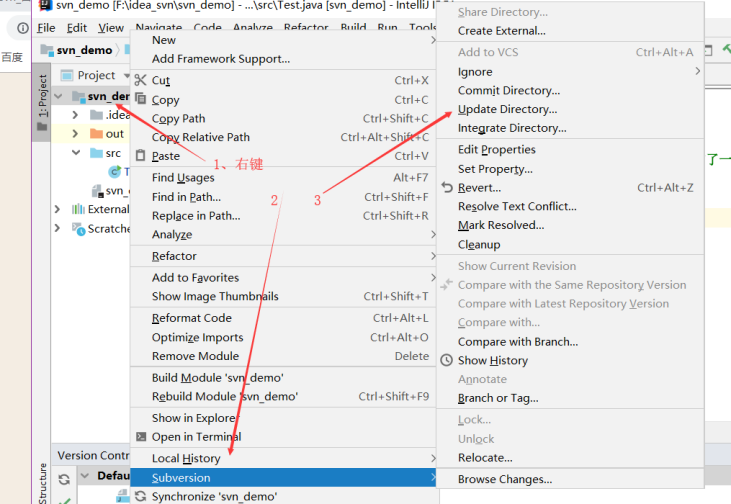The height and width of the screenshot is (504, 731).
Task: Open the Project view dropdown arrow
Action: tap(126, 76)
